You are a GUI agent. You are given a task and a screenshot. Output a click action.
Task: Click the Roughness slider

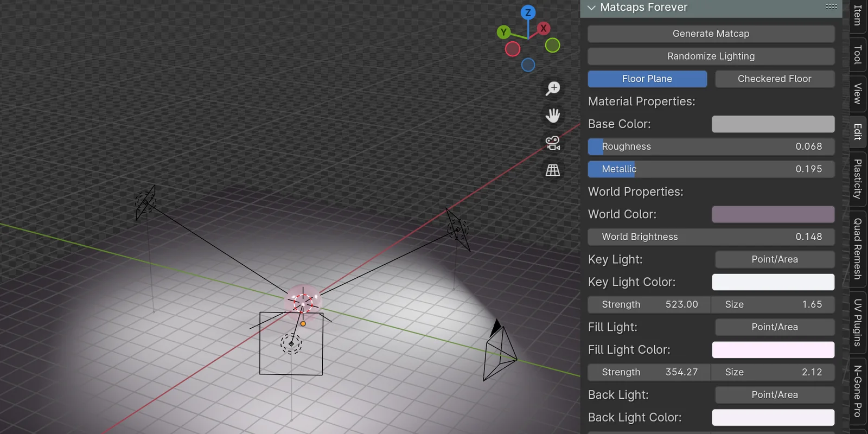pos(711,146)
